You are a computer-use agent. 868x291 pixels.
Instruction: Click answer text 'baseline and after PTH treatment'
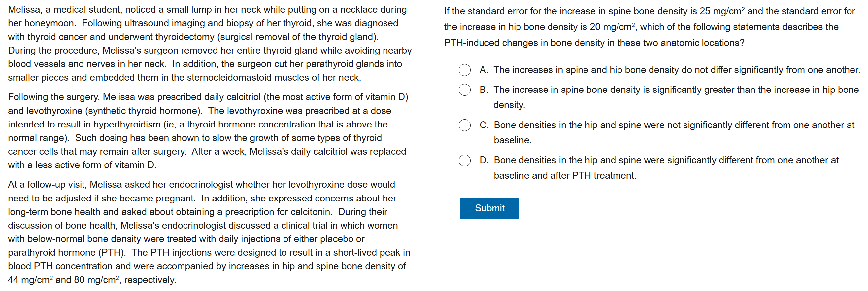(565, 176)
